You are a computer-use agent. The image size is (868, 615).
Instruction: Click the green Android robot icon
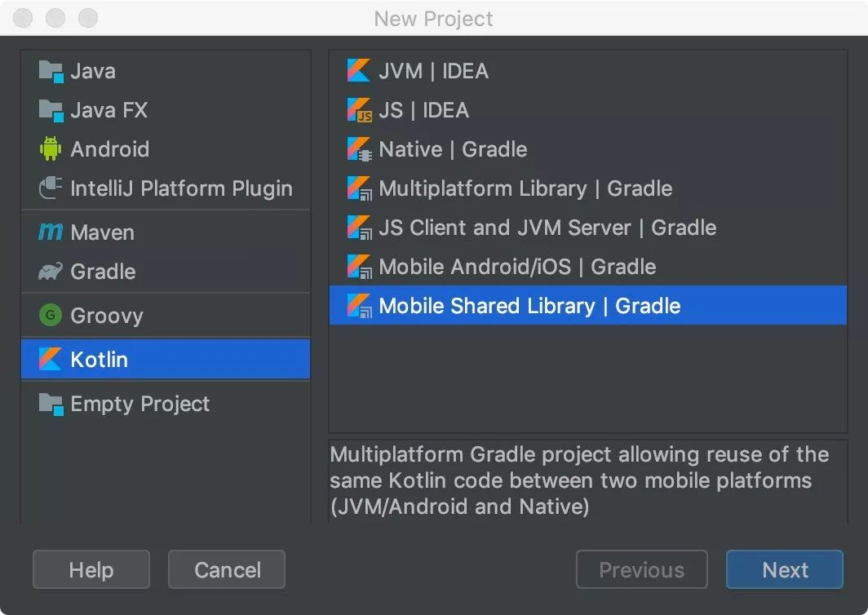point(51,149)
